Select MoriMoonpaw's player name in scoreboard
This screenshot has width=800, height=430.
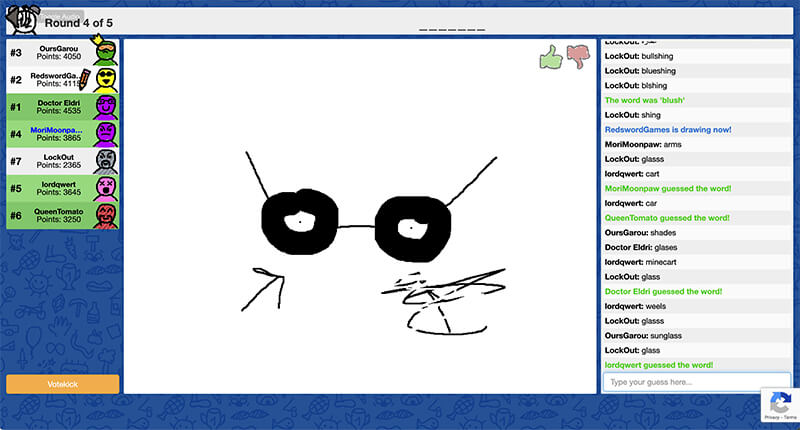tap(57, 130)
